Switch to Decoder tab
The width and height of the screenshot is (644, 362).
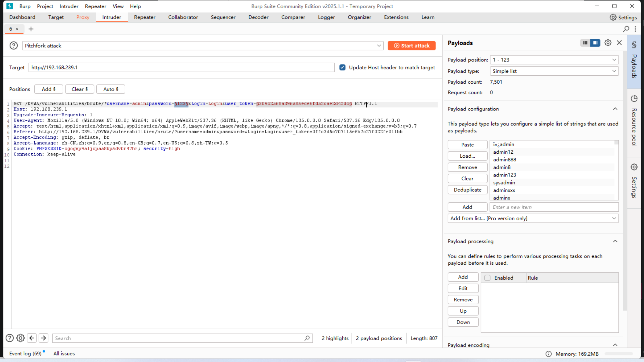pyautogui.click(x=258, y=17)
